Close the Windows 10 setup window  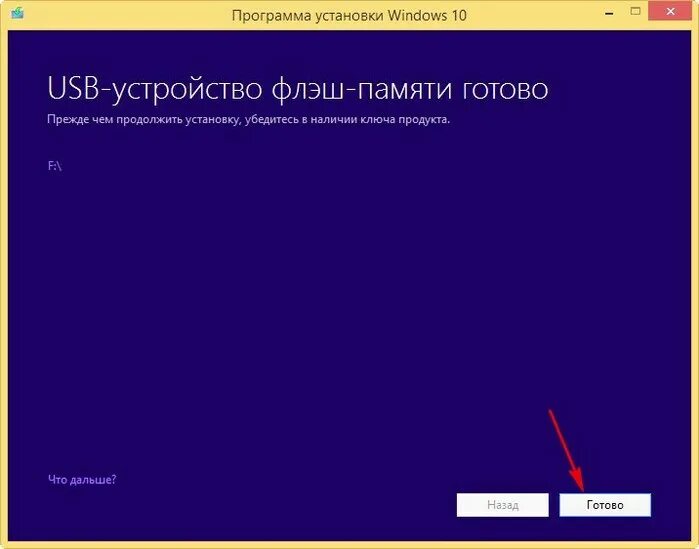670,11
